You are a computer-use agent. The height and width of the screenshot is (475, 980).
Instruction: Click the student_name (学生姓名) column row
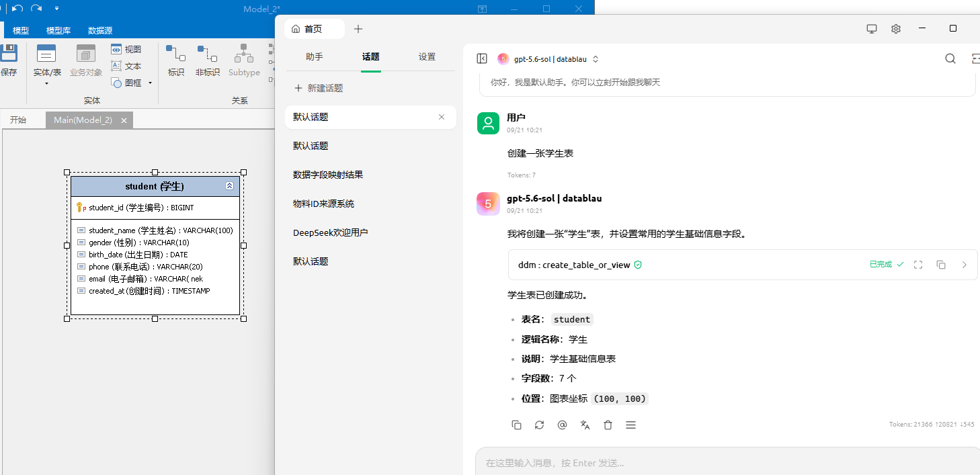155,230
